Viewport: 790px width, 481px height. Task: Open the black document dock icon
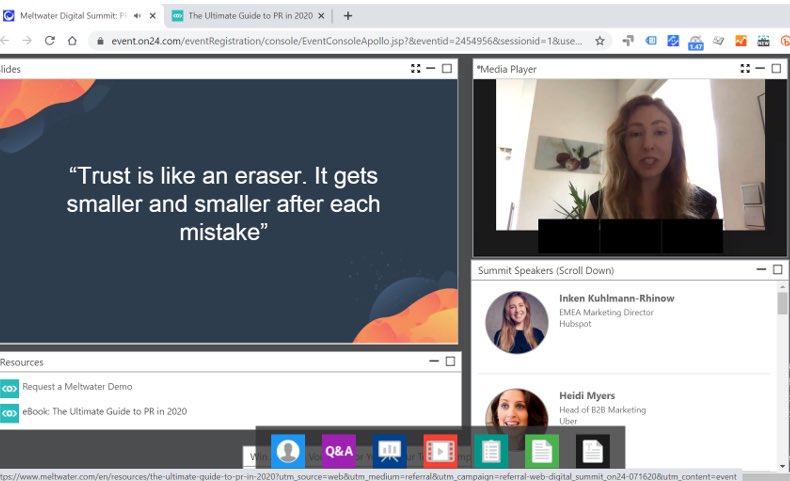coord(592,451)
